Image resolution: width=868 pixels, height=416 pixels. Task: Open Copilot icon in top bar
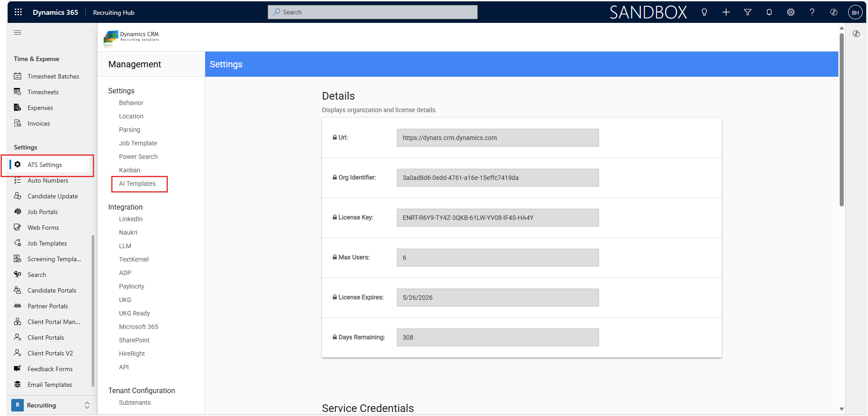[x=833, y=12]
